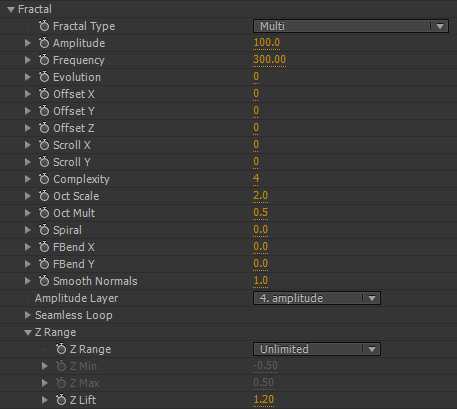Activate the Oct Scale stopwatch
Viewport: 457px width, 409px height.
44,196
